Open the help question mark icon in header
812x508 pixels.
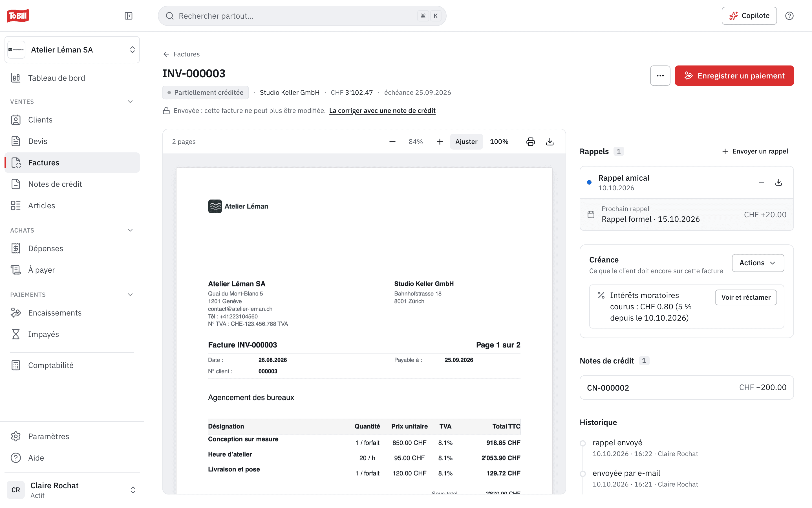(789, 16)
